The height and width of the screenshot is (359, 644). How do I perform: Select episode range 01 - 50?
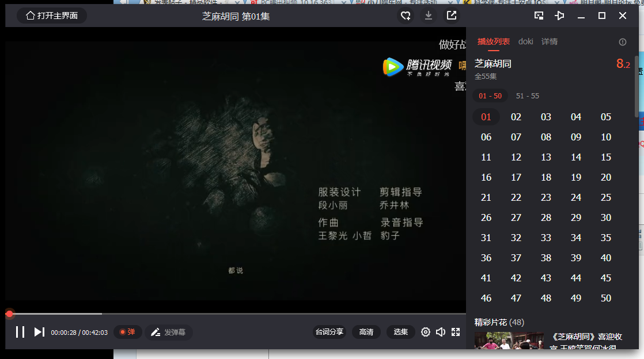click(490, 96)
